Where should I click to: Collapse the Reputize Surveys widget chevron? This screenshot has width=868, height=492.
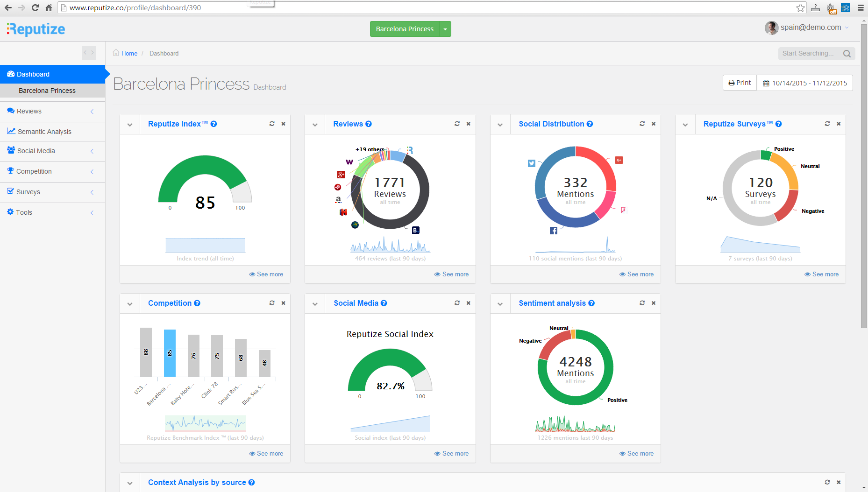tap(685, 125)
